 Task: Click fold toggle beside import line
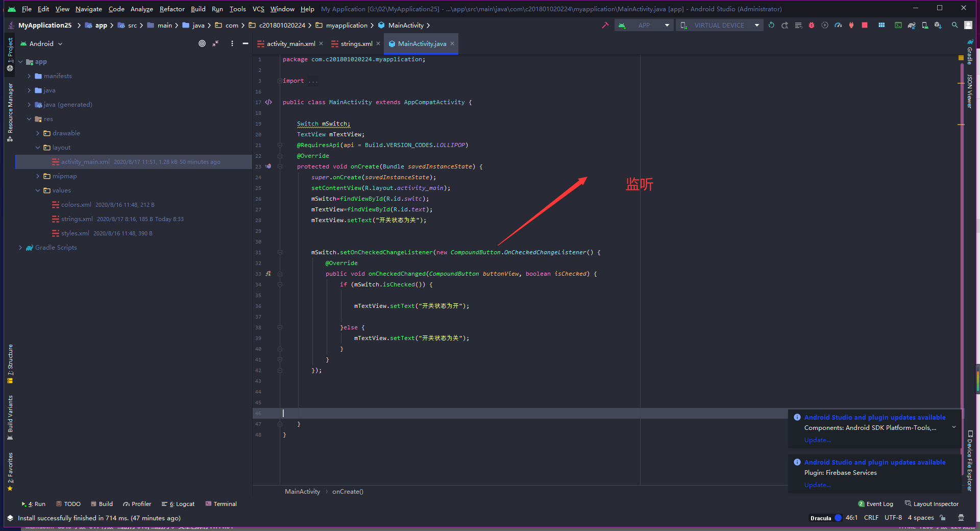280,81
